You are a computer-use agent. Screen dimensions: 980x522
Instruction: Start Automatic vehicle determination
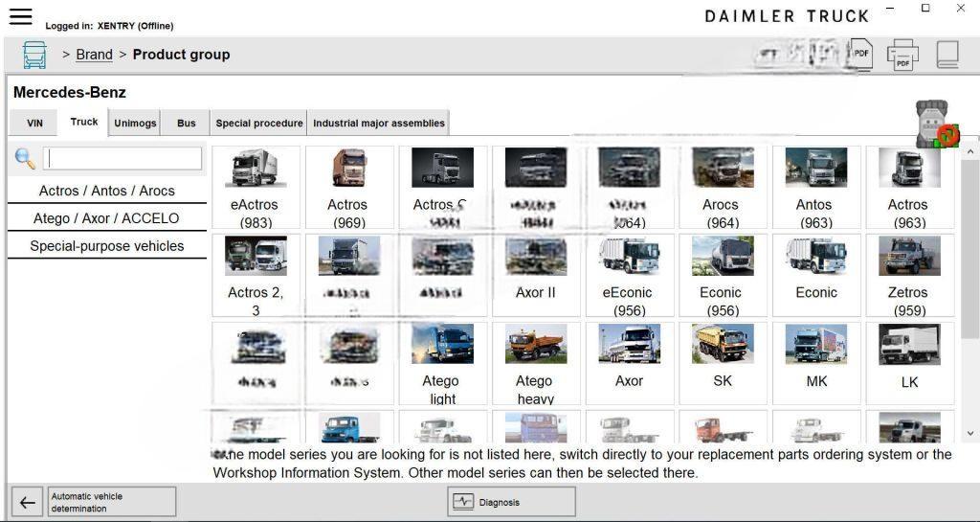tap(112, 502)
